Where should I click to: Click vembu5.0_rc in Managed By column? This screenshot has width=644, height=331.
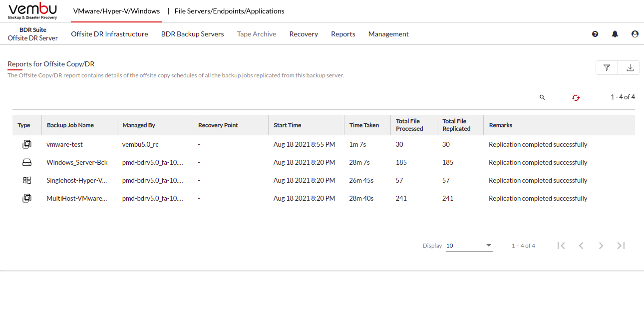pyautogui.click(x=141, y=144)
